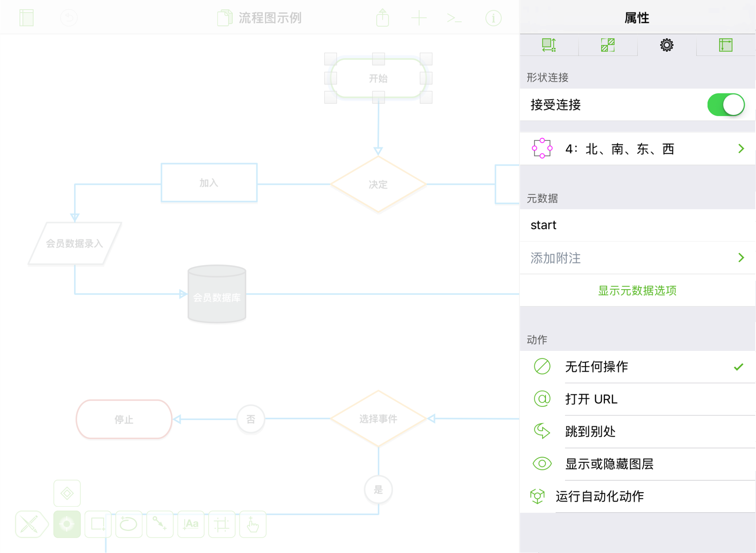The height and width of the screenshot is (553, 756).
Task: Switch to the fill and style inspector tab
Action: tap(607, 45)
